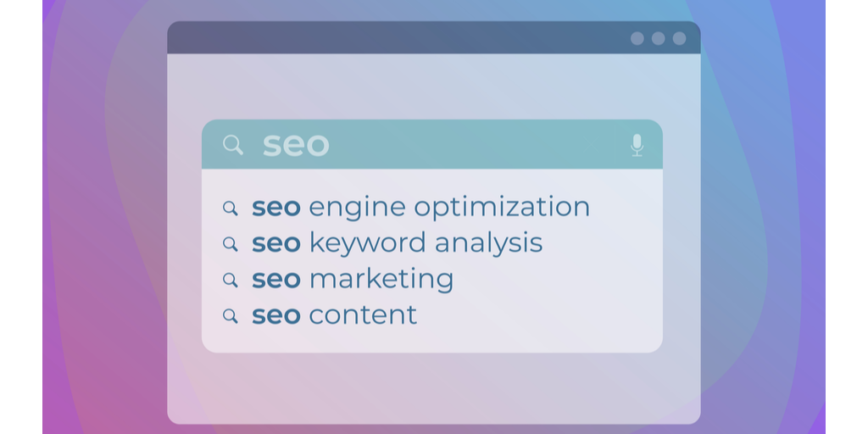This screenshot has width=868, height=434.
Task: Click empty space below the 'seo content' suggestion
Action: (431, 339)
